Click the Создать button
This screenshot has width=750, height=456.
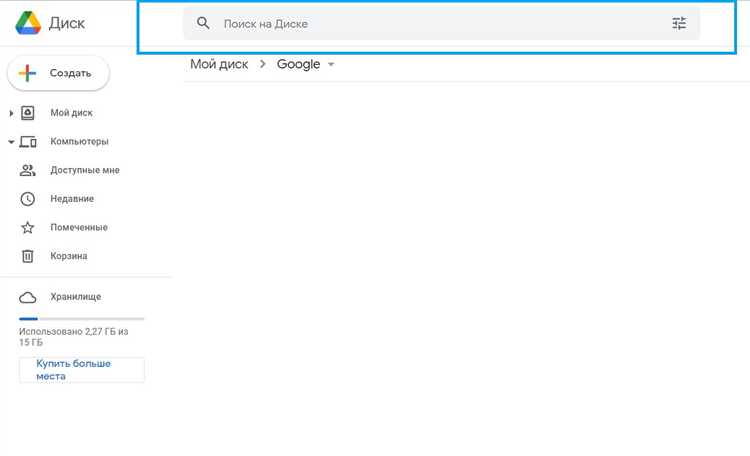58,73
